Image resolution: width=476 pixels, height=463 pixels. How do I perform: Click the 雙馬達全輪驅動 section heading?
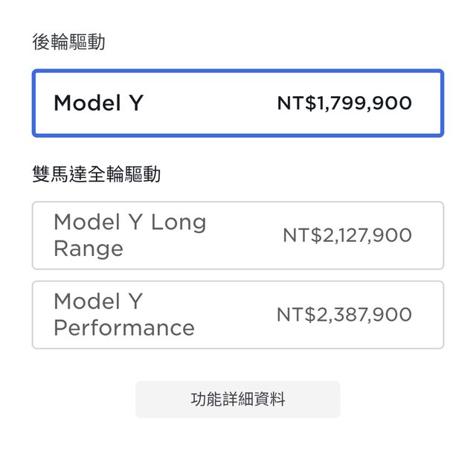pos(96,174)
